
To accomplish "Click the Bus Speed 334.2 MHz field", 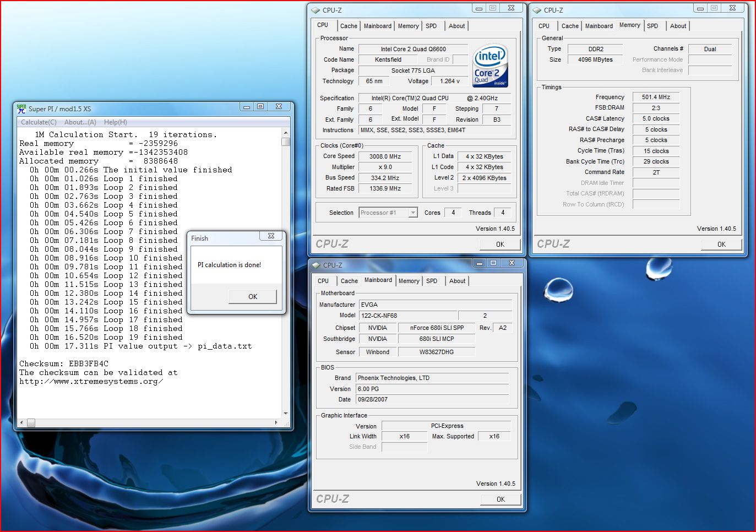I will point(385,178).
